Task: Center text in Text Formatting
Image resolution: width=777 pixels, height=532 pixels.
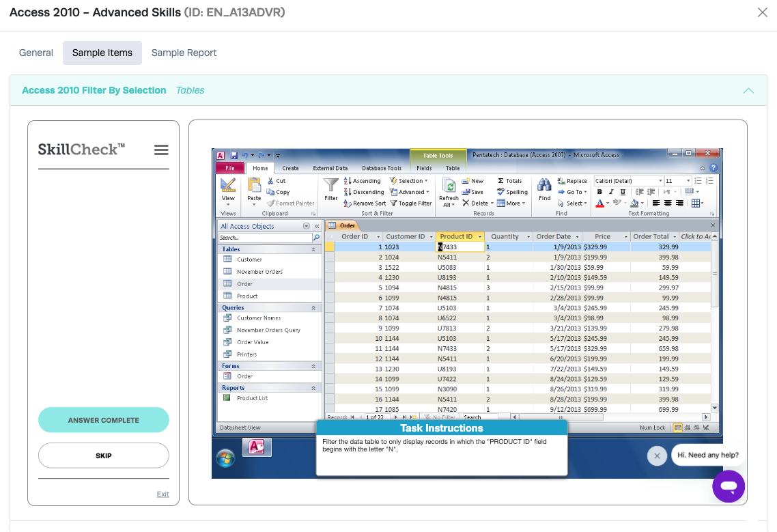Action: tap(668, 204)
